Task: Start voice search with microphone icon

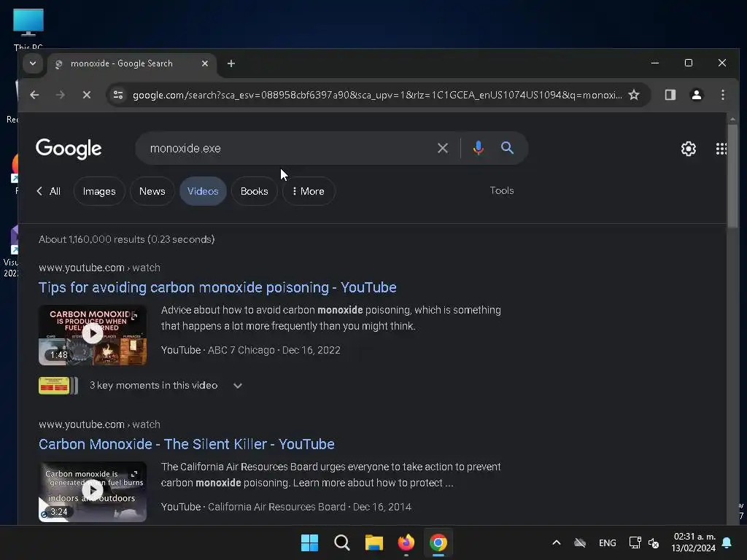Action: pos(479,148)
